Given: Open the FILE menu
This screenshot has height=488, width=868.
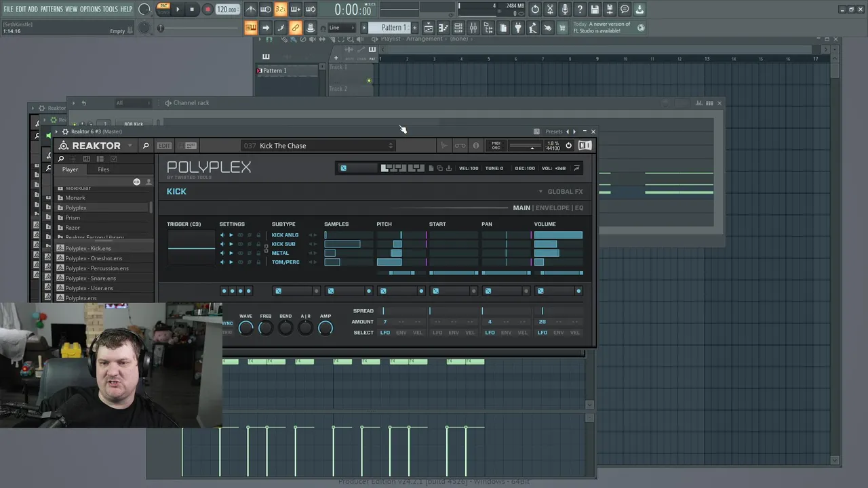Looking at the screenshot, I should click(8, 9).
